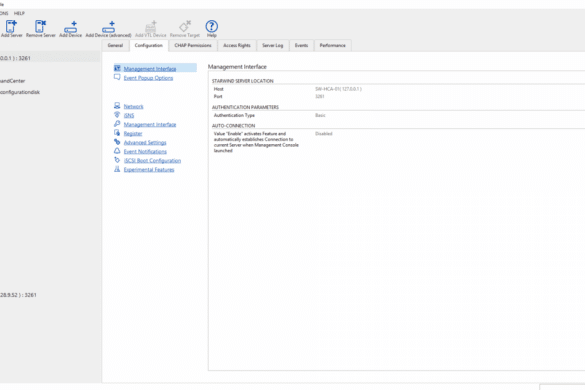This screenshot has width=585, height=390.
Task: Click the Event Notifications bell icon
Action: point(117,151)
